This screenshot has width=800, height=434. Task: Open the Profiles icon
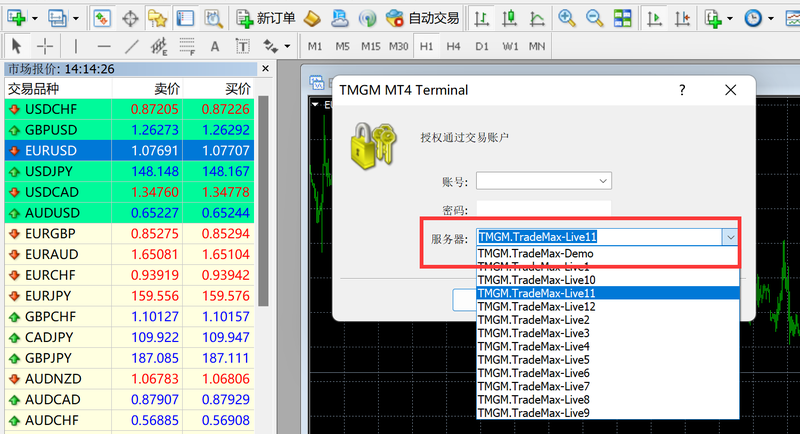click(57, 19)
